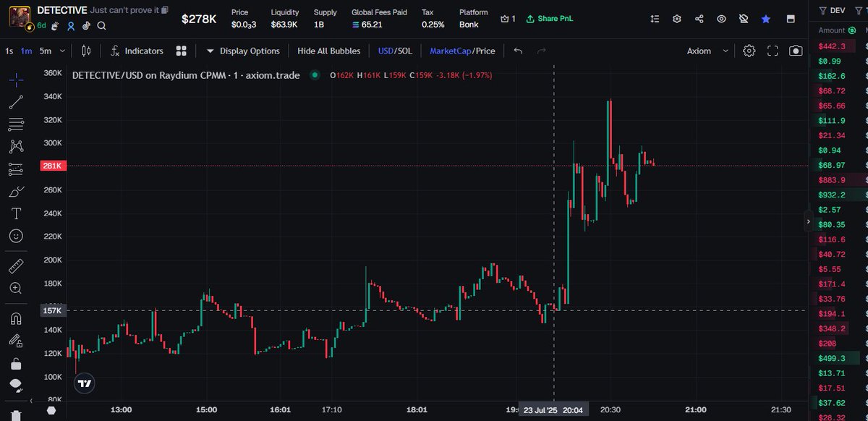The height and width of the screenshot is (421, 868).
Task: Open the Axiom layout dropdown
Action: click(706, 51)
